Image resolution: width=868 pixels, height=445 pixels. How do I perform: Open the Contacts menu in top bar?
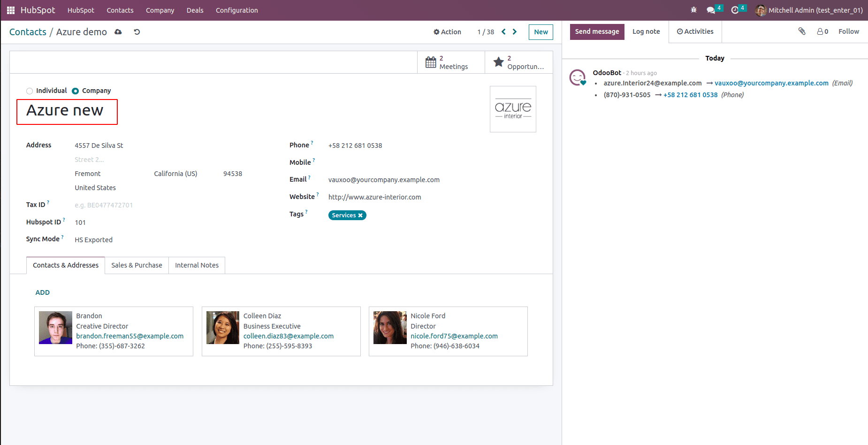click(x=120, y=10)
